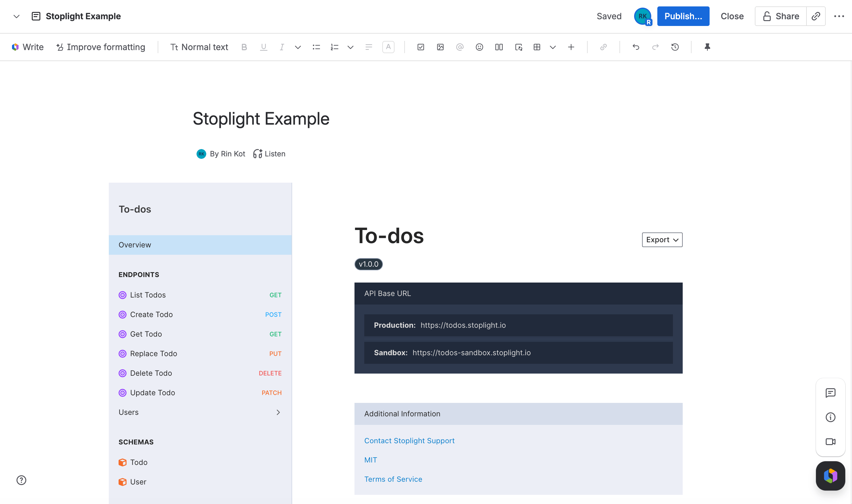Open text alignment options

click(x=369, y=47)
